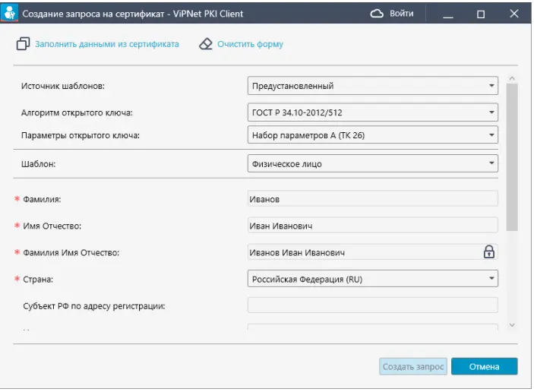This screenshot has height=392, width=534.
Task: Close the certificate request window
Action: click(x=514, y=14)
